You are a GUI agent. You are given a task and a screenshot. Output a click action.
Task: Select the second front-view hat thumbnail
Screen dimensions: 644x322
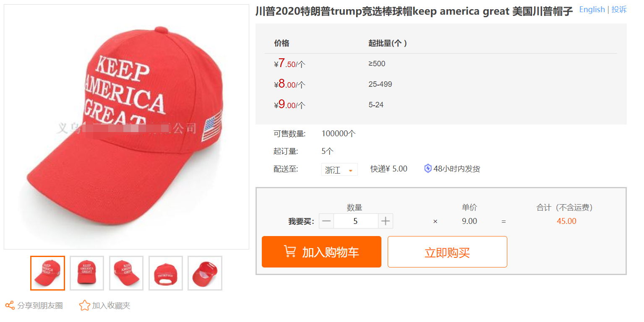pyautogui.click(x=87, y=273)
